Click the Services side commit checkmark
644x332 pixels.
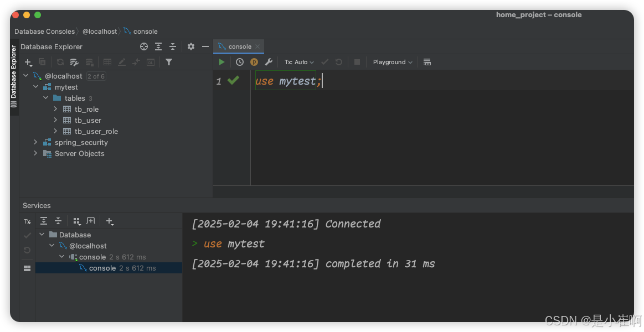[27, 235]
